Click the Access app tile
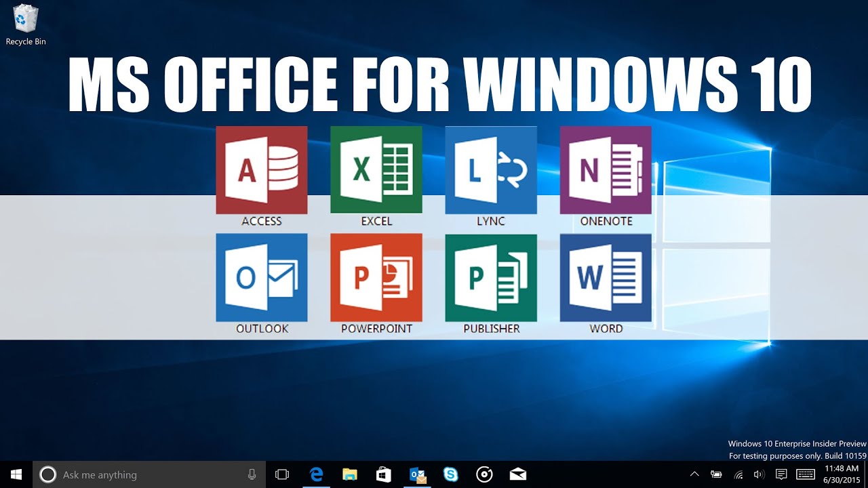This screenshot has width=868, height=488. coord(262,170)
